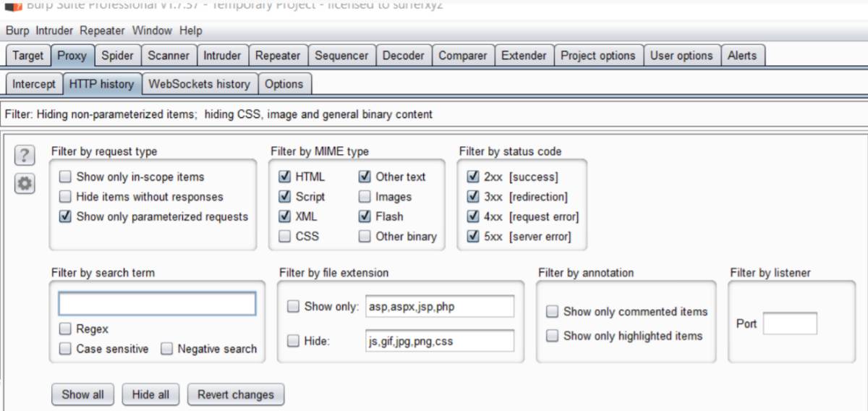Click the gear settings icon

click(25, 184)
